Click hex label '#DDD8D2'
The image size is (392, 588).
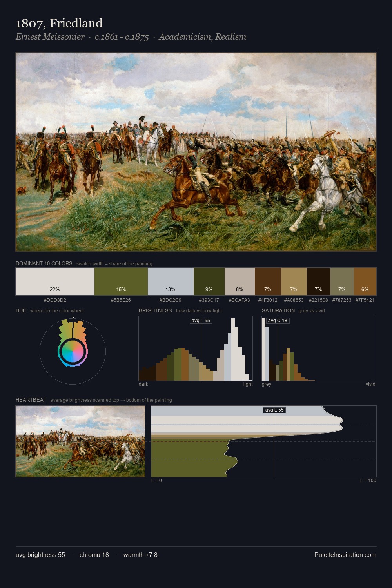tap(55, 300)
